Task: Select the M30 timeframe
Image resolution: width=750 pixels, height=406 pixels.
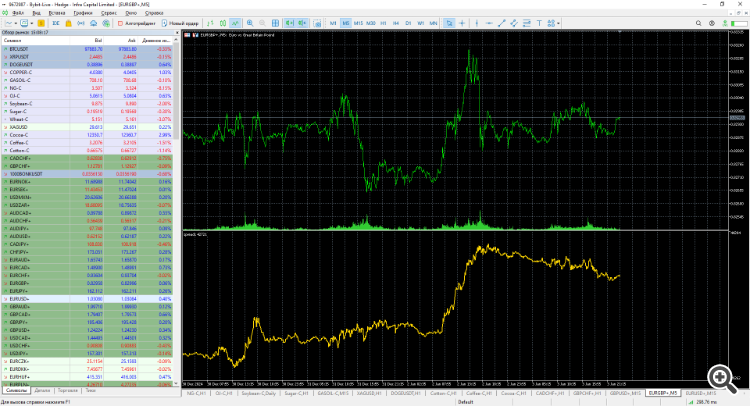Action: point(371,23)
